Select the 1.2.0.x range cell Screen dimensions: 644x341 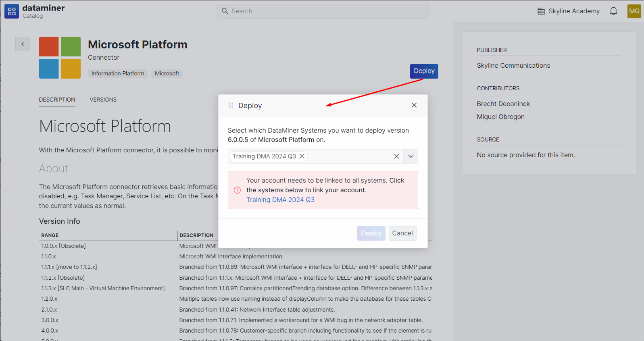tap(49, 299)
